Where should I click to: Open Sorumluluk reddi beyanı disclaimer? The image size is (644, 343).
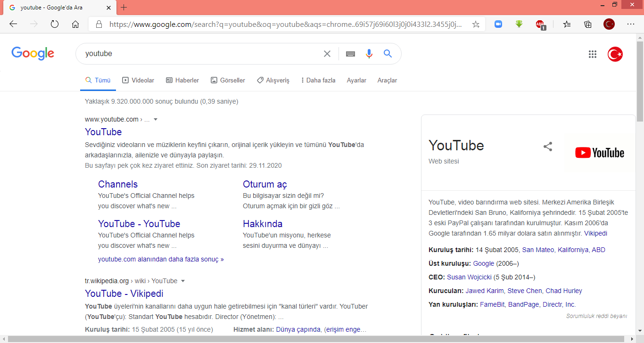(597, 316)
